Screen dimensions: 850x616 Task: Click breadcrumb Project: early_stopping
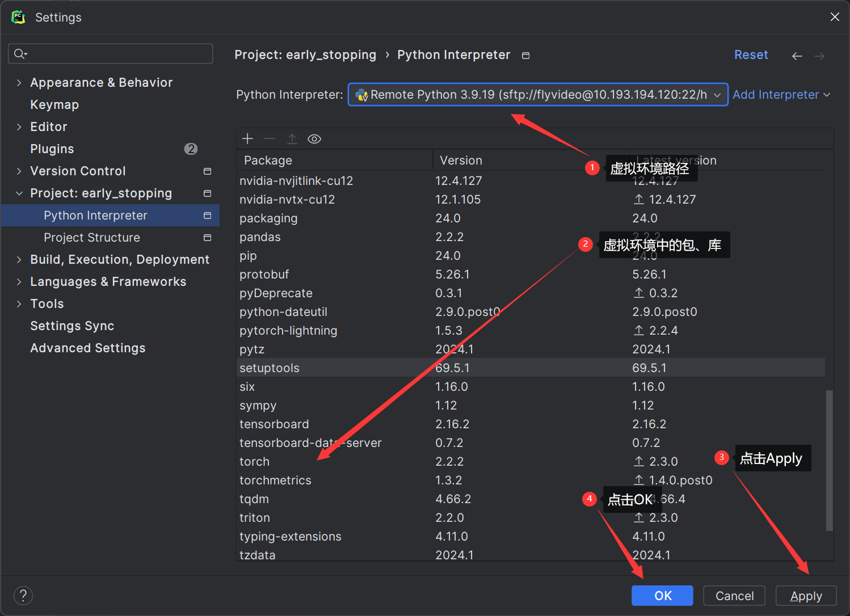click(x=305, y=55)
